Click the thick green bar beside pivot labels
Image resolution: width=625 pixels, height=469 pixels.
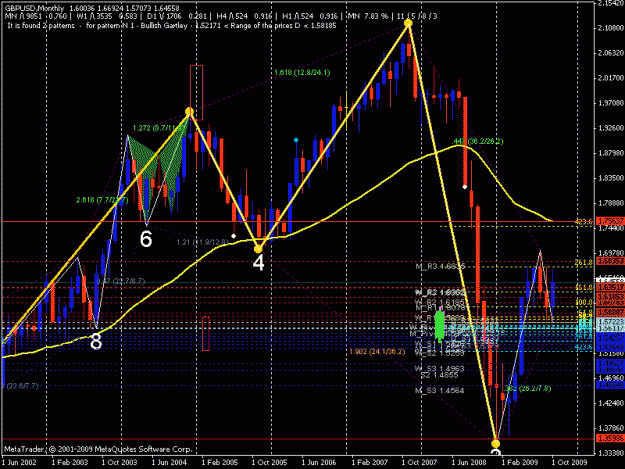pyautogui.click(x=440, y=326)
